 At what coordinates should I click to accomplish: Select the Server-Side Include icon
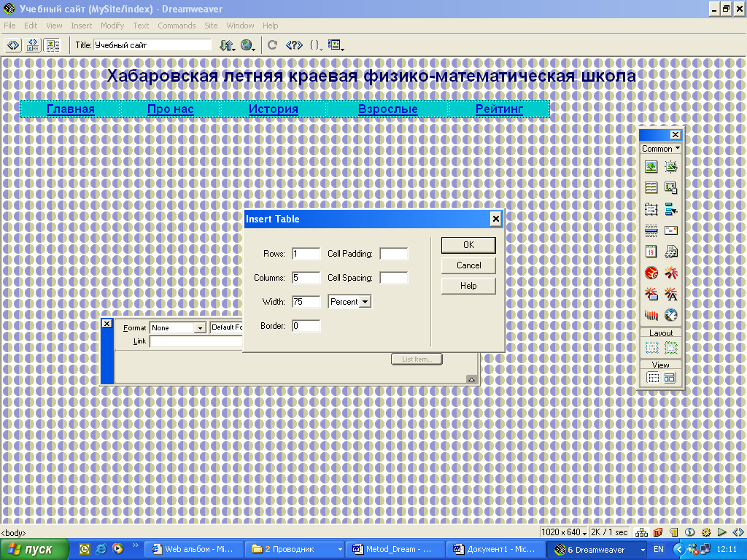click(671, 252)
